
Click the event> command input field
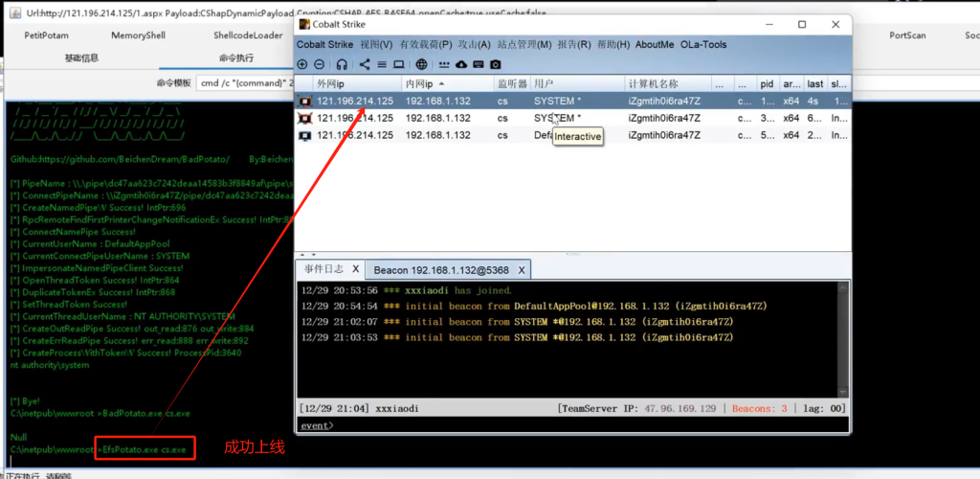click(x=573, y=426)
